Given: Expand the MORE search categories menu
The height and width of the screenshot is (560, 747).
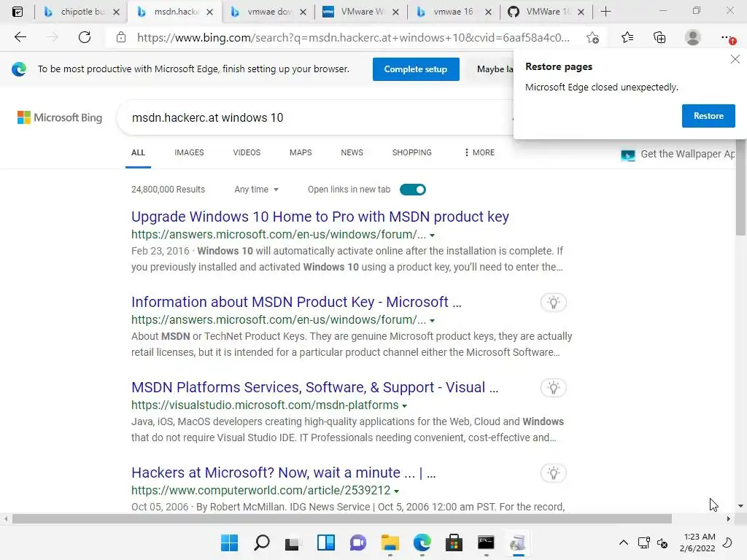Looking at the screenshot, I should (479, 152).
